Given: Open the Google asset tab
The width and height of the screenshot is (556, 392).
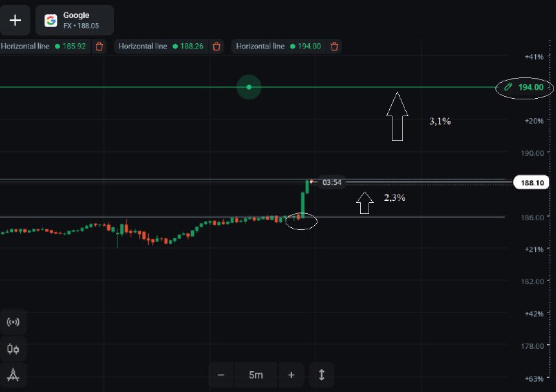Looking at the screenshot, I should 74,20.
